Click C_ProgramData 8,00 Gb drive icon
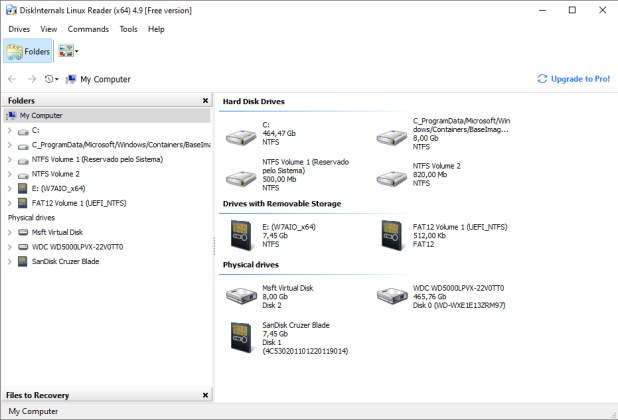The width and height of the screenshot is (618, 420). pyautogui.click(x=391, y=137)
